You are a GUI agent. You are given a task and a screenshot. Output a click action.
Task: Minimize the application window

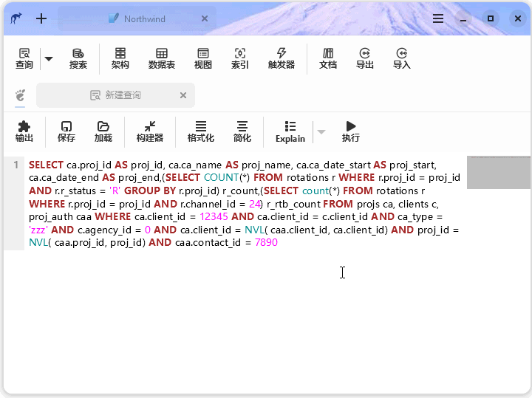[x=463, y=18]
